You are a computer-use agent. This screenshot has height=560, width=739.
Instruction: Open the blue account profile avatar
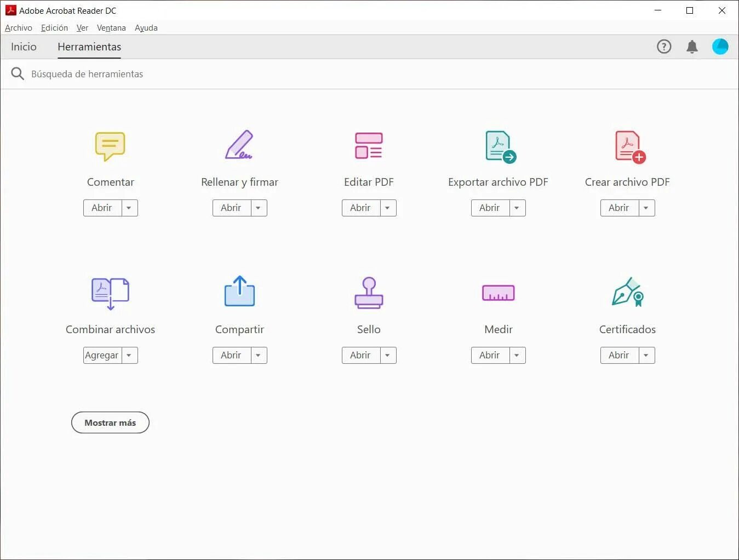pyautogui.click(x=720, y=47)
